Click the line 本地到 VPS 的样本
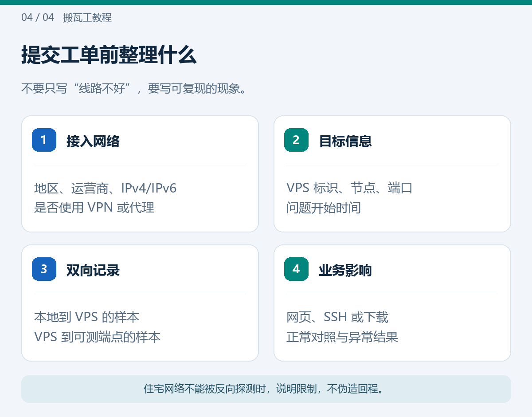 click(87, 317)
